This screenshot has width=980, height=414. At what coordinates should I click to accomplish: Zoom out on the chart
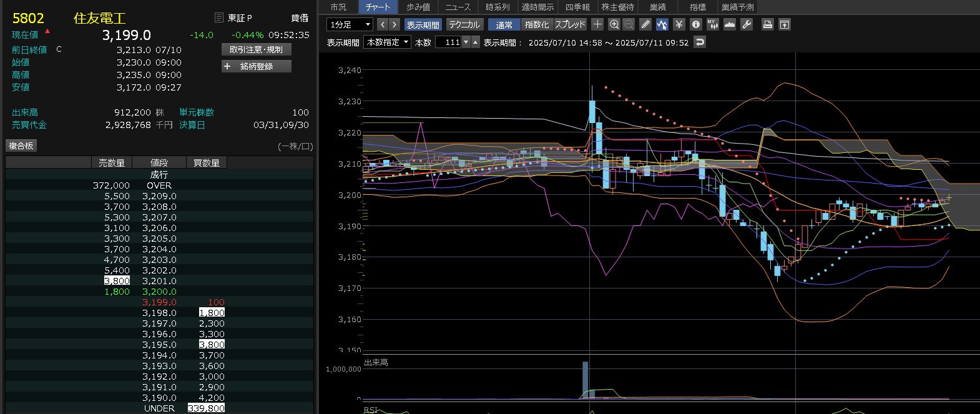coord(629,24)
